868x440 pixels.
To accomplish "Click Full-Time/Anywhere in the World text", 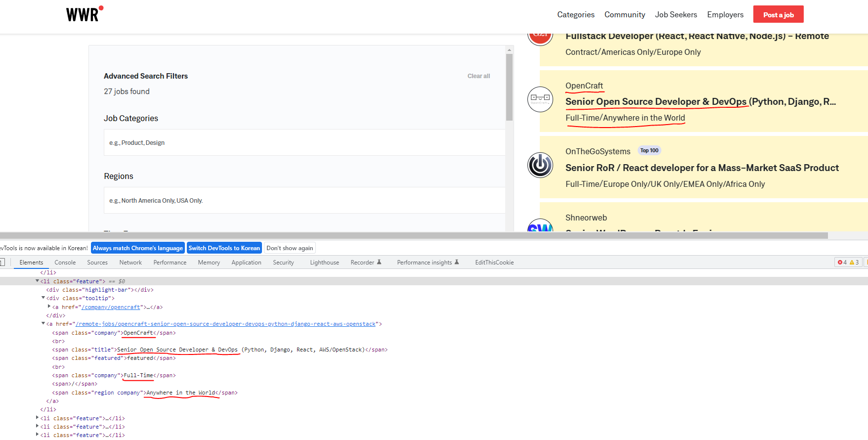I will (625, 118).
